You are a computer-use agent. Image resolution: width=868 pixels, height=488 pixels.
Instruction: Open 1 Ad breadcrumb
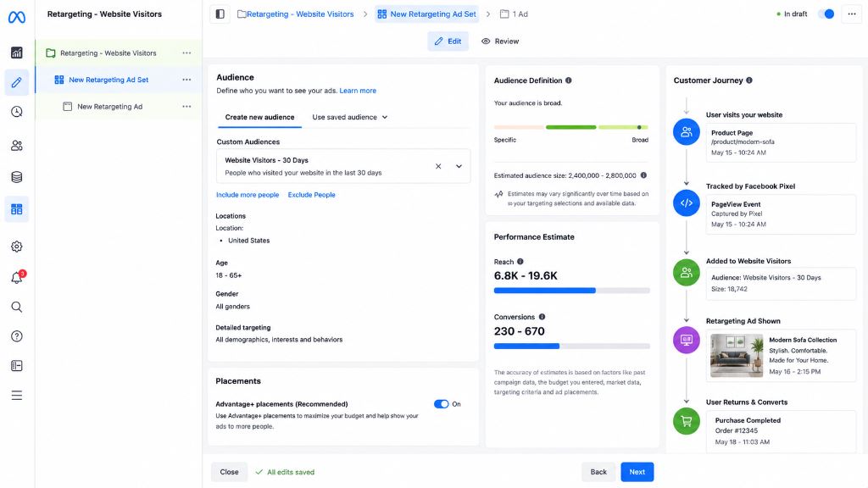(x=514, y=14)
